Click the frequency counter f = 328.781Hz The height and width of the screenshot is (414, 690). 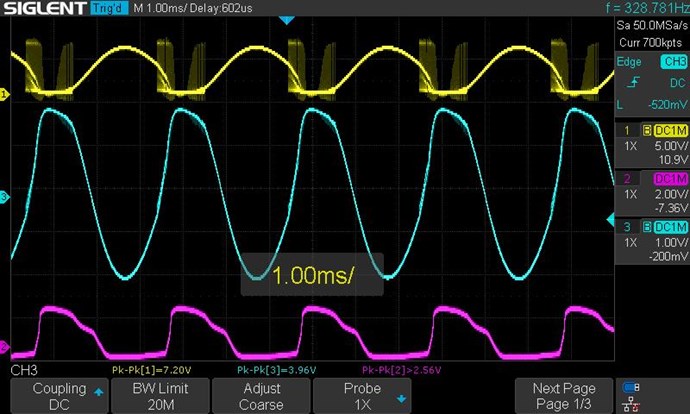point(647,8)
